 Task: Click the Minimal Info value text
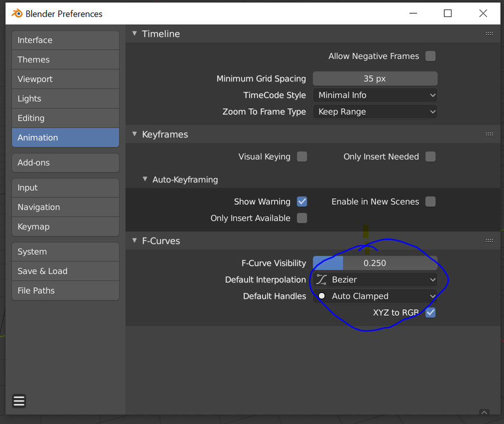click(x=342, y=95)
